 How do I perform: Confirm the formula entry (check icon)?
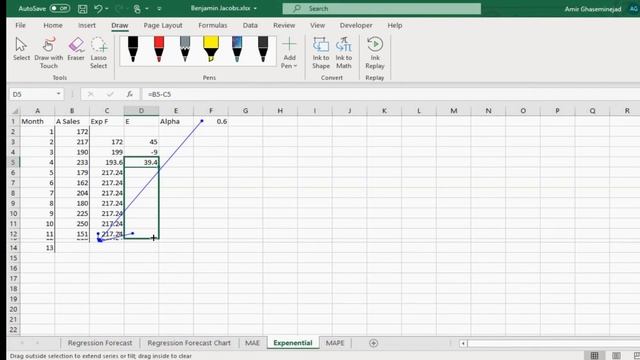click(110, 94)
